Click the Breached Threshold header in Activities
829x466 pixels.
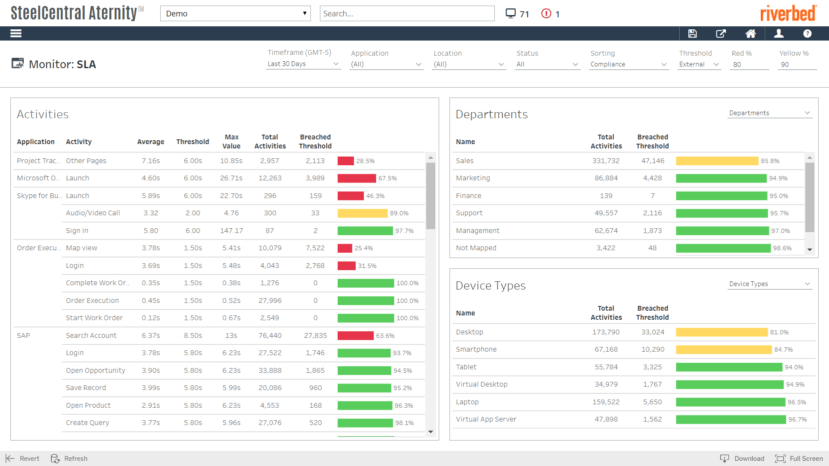pyautogui.click(x=315, y=141)
